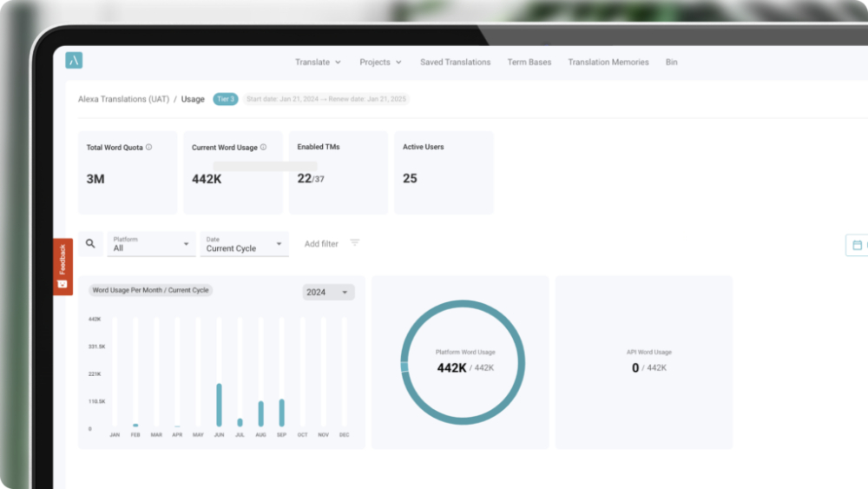Click the June bar in the usage chart
The width and height of the screenshot is (868, 489).
[219, 405]
